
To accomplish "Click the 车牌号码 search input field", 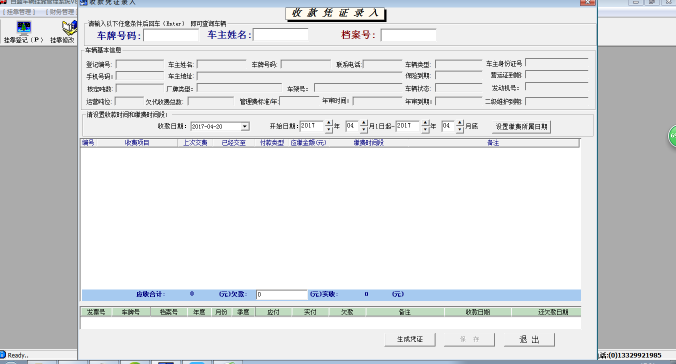I will pos(171,35).
